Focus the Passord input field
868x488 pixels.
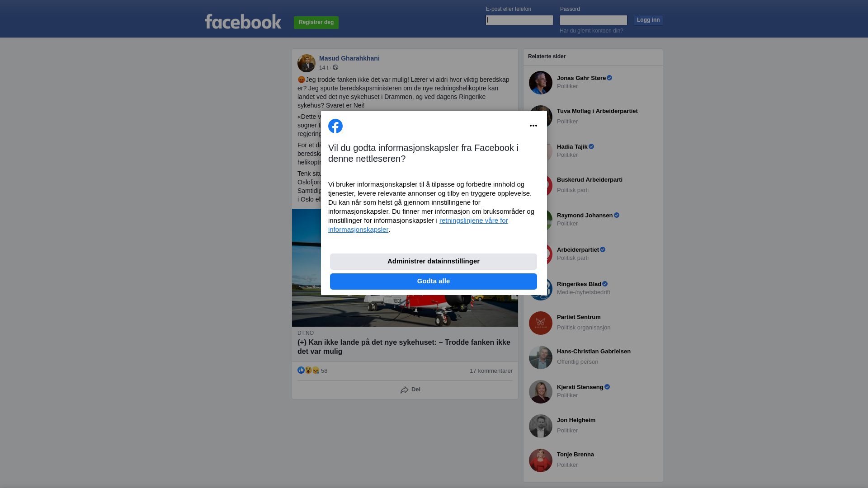(594, 20)
